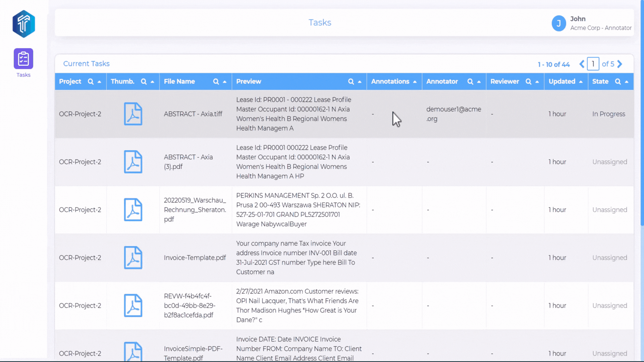
Task: Click Acme Corp - Annotator text
Action: coord(601,28)
